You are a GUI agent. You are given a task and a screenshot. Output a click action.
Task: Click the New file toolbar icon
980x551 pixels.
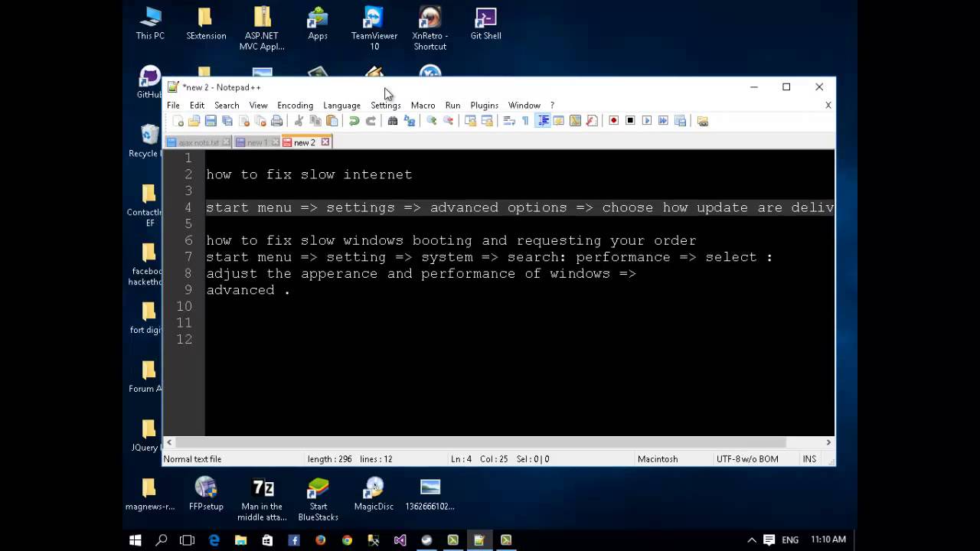pos(178,121)
